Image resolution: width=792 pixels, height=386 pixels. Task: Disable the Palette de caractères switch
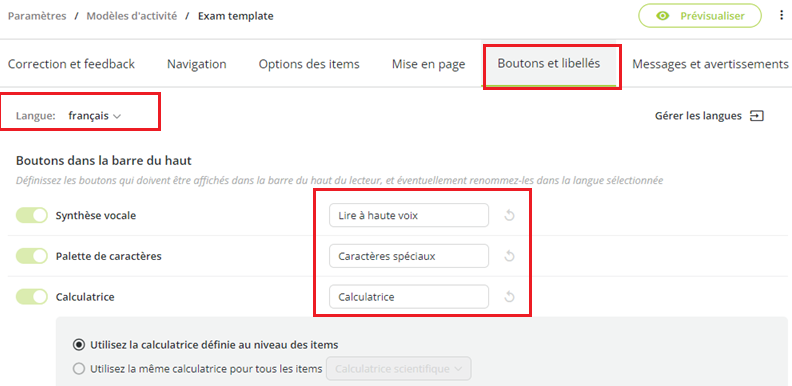pyautogui.click(x=32, y=256)
